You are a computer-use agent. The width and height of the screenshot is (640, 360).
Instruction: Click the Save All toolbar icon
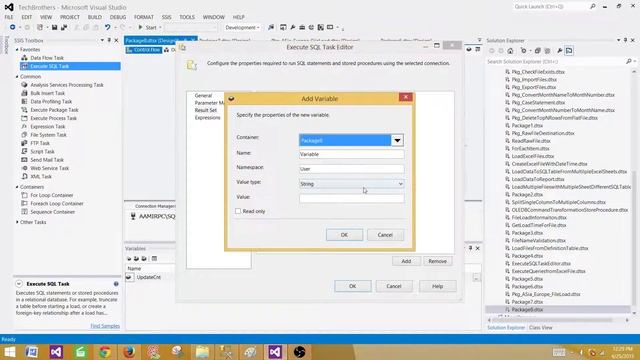click(64, 27)
